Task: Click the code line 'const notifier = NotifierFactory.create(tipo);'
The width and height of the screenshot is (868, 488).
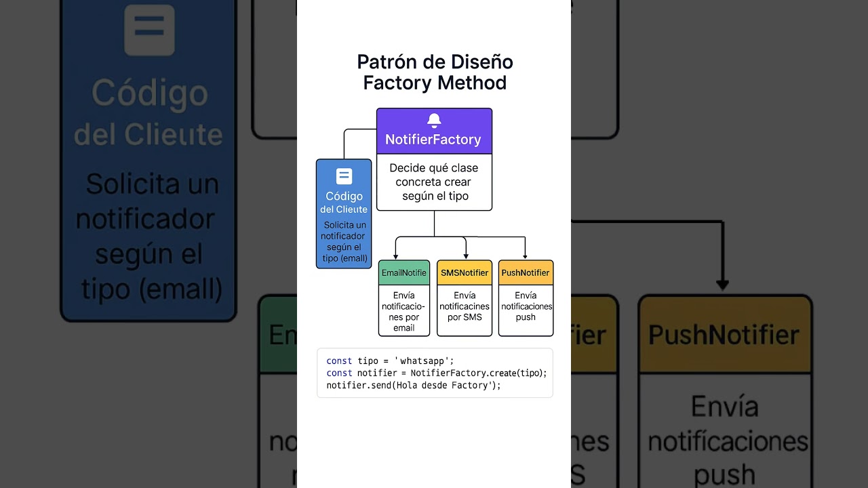Action: 436,373
